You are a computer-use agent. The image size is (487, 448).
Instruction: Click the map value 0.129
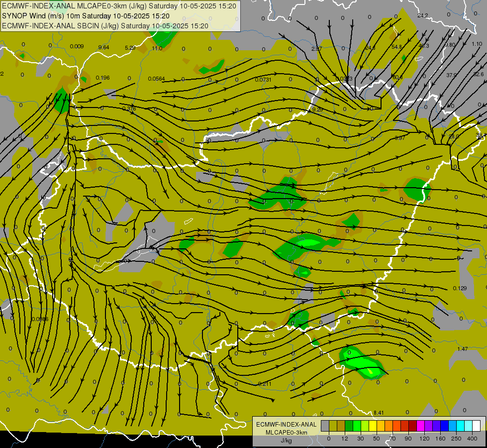point(460,288)
